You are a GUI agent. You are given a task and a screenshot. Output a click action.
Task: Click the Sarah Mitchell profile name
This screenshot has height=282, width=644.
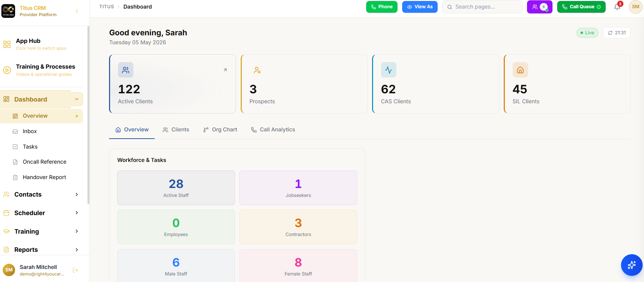pyautogui.click(x=38, y=267)
